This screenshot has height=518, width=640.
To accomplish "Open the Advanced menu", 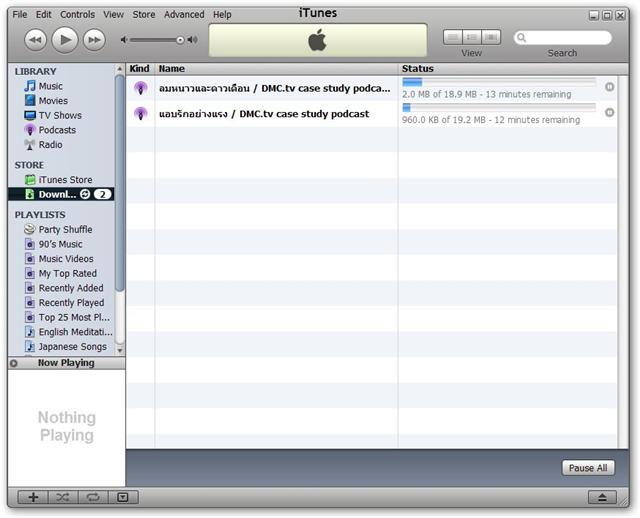I will click(184, 15).
